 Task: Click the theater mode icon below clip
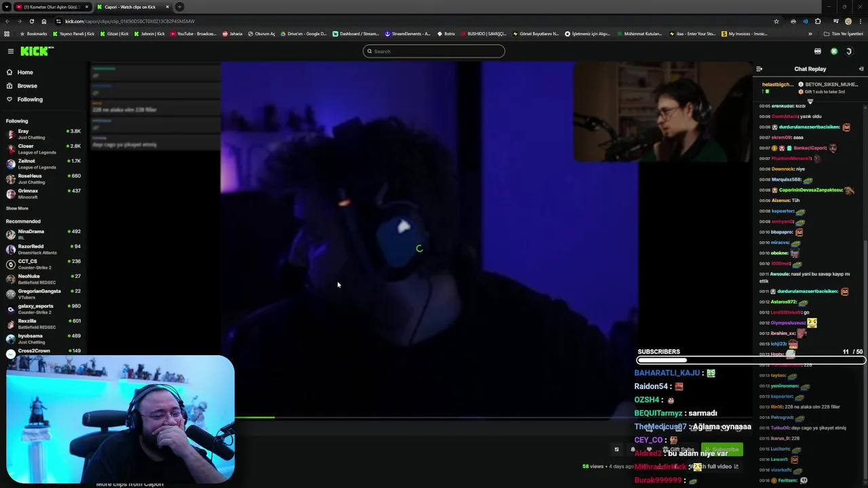(x=616, y=449)
